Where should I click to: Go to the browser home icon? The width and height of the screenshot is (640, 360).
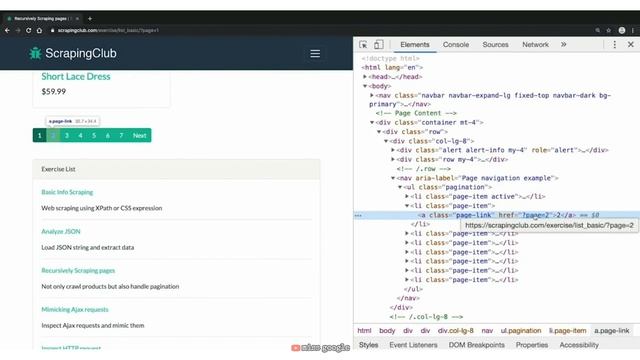coord(39,30)
